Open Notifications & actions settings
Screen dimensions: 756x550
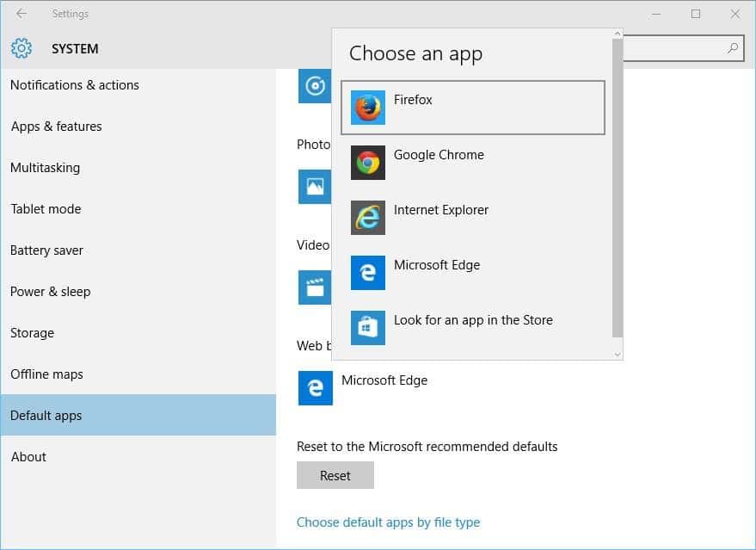[138, 85]
